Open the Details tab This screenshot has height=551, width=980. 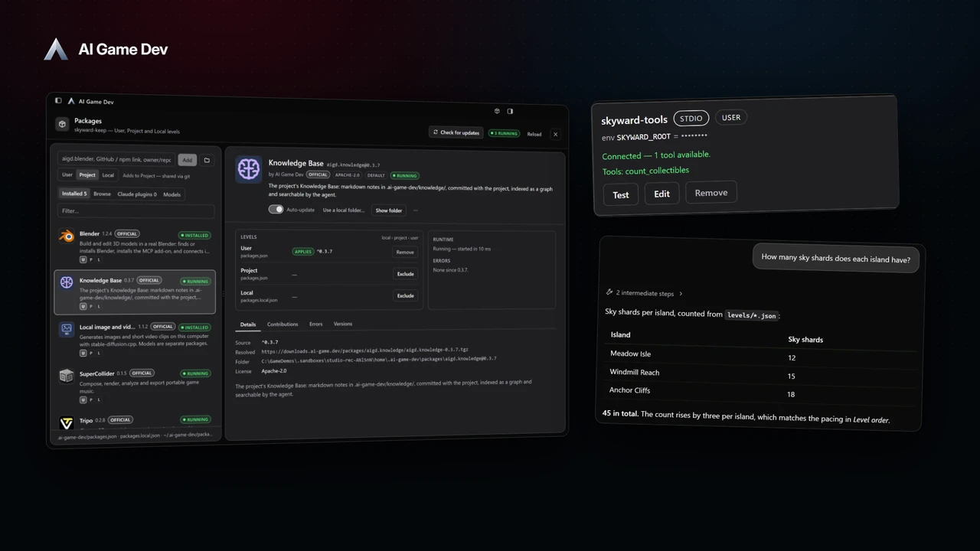[248, 324]
